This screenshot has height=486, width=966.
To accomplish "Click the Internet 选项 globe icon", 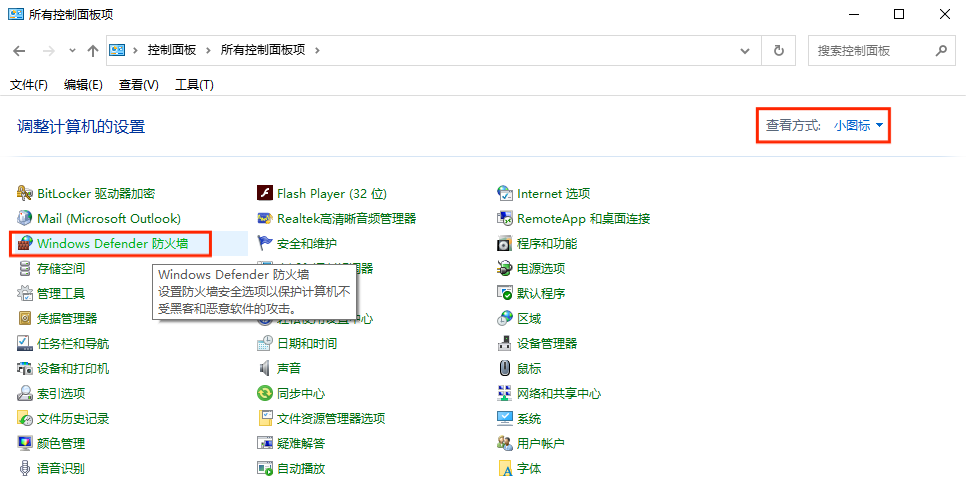I will pos(505,193).
